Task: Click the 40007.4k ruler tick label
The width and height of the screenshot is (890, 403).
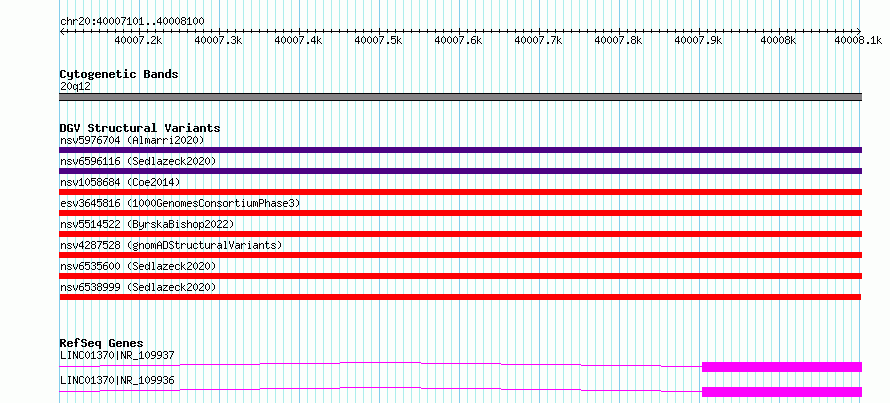Action: click(x=299, y=40)
